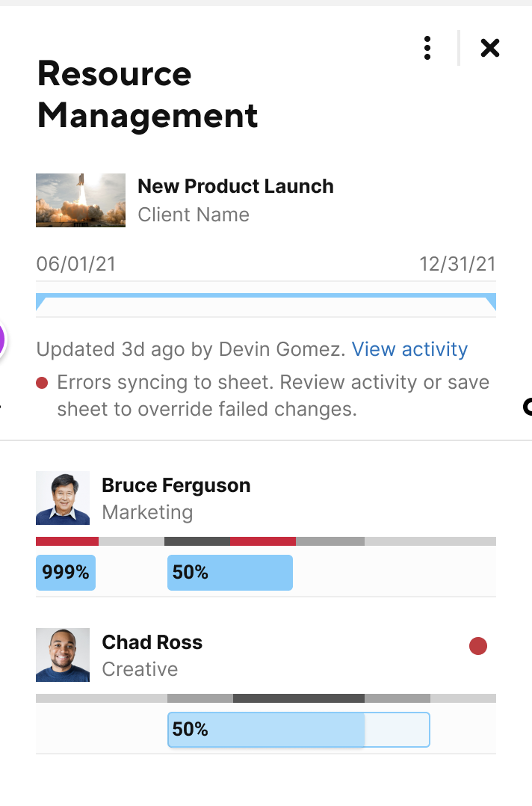The image size is (532, 806).
Task: Select the New Product Launch project title
Action: click(235, 186)
